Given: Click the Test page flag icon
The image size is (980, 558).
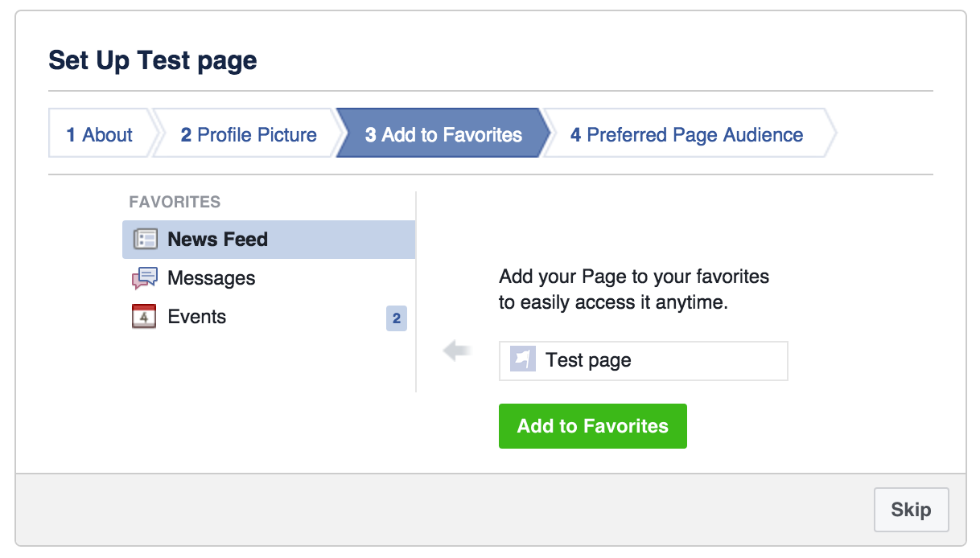Looking at the screenshot, I should [523, 360].
